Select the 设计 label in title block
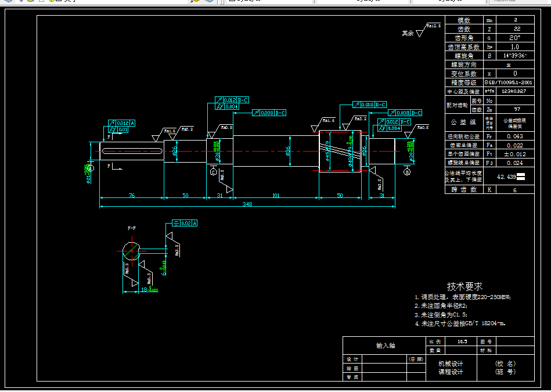551x392 pixels. coord(352,359)
